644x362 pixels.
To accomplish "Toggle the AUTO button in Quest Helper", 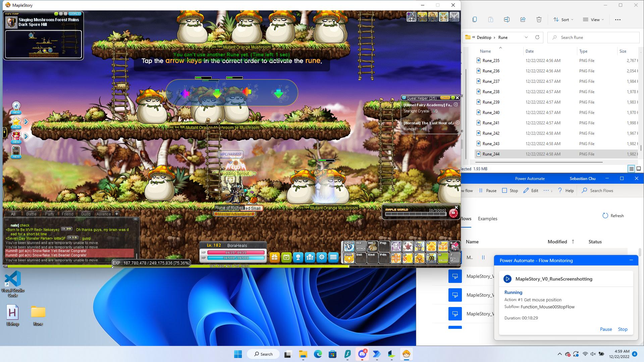I will click(x=445, y=98).
